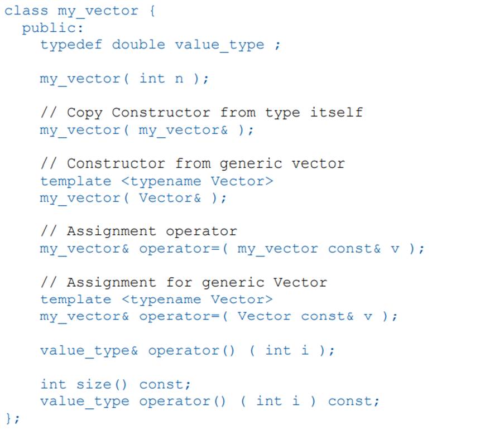Click the closing '};' of the class
Viewport: 504px width, 430px height.
tap(12, 418)
